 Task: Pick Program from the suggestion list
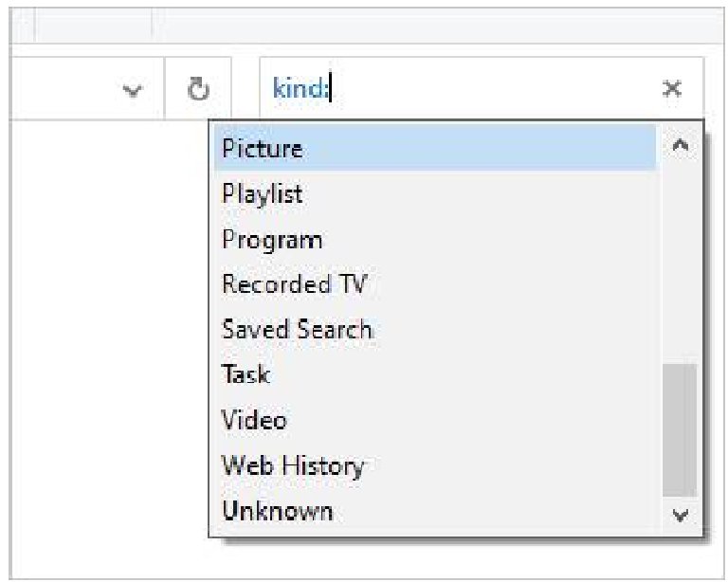click(435, 239)
